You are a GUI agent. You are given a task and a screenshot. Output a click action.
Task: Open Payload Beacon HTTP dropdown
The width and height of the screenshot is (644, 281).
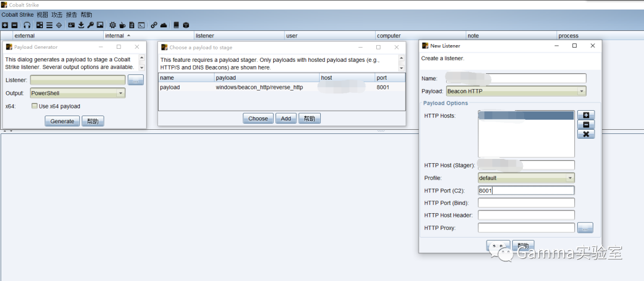516,91
